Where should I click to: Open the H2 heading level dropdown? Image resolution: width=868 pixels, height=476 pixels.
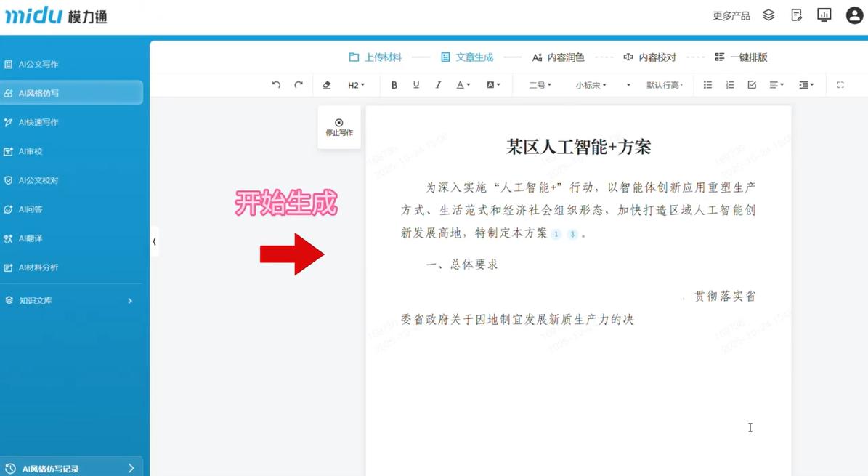tap(356, 85)
